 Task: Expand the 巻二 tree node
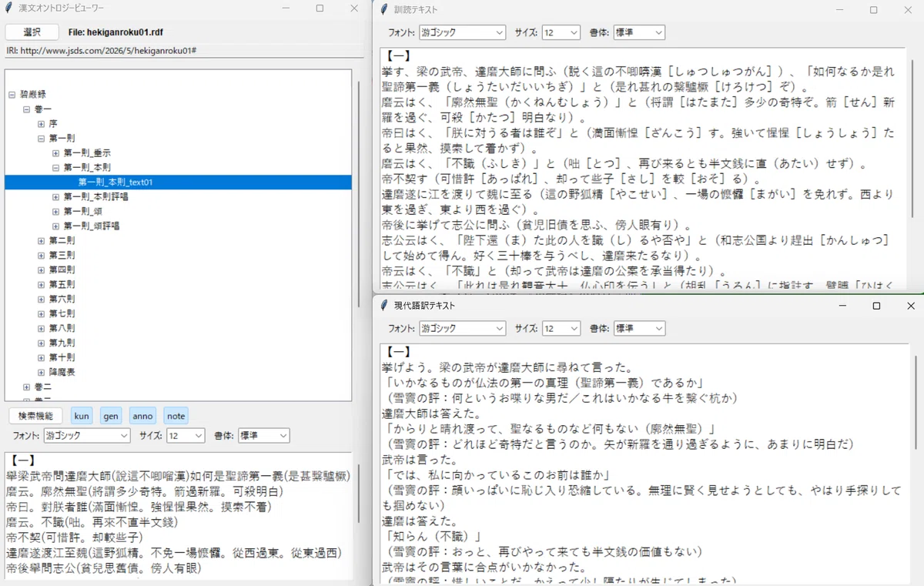[x=27, y=387]
